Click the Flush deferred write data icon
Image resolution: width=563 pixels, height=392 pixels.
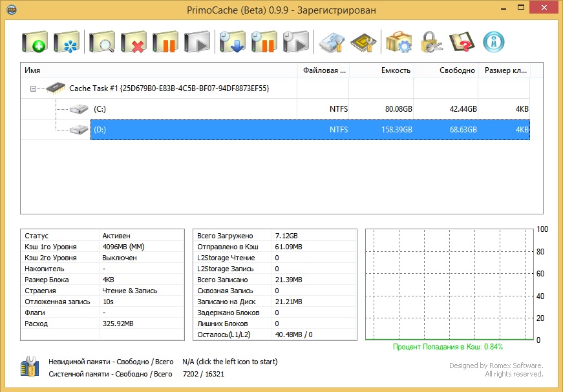[232, 42]
